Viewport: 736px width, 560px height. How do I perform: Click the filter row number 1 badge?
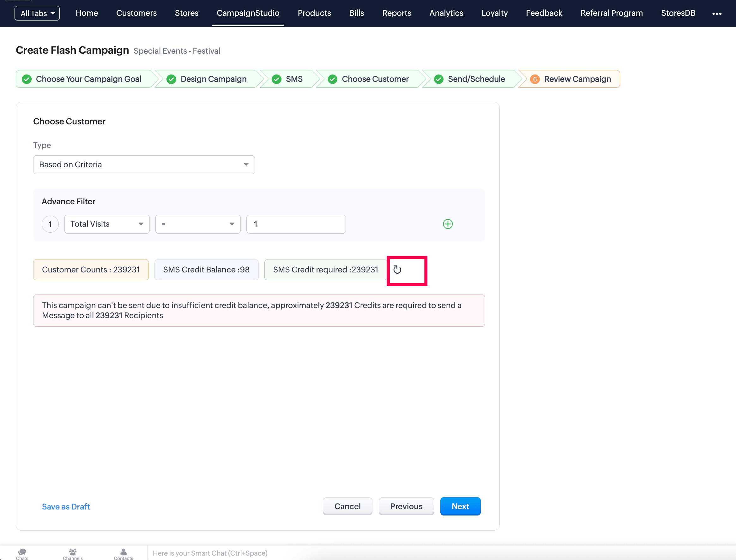[x=50, y=224]
